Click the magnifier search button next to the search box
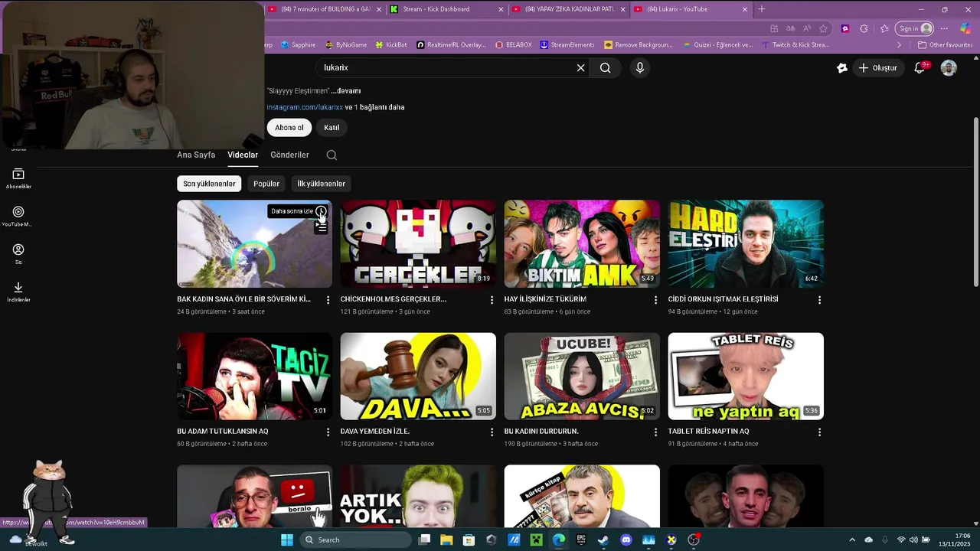 click(x=605, y=68)
